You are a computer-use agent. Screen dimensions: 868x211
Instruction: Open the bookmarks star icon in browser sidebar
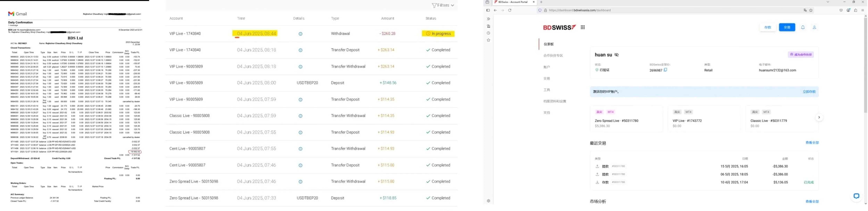point(488,40)
